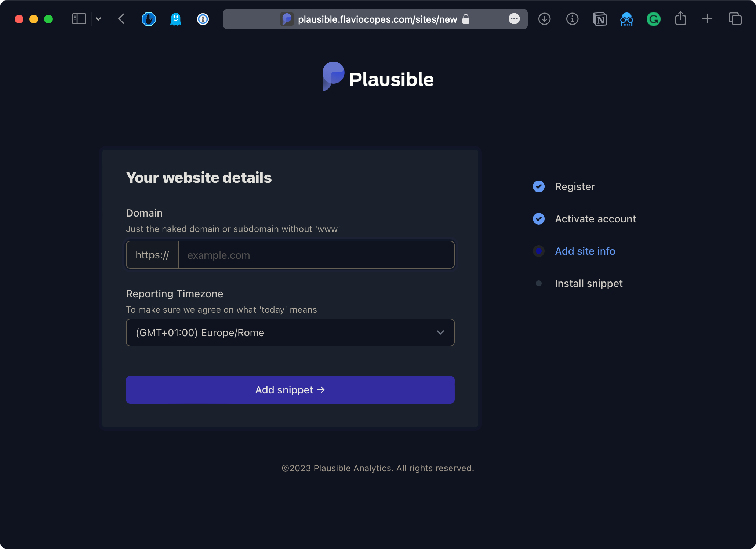
Task: Expand the sidebar tab group chevron
Action: tap(98, 19)
